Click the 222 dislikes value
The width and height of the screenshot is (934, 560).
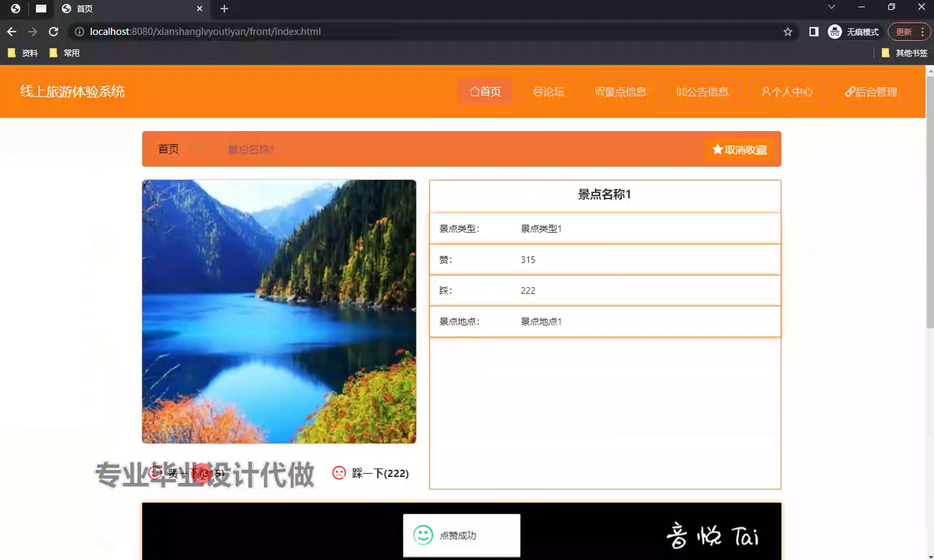[x=528, y=290]
